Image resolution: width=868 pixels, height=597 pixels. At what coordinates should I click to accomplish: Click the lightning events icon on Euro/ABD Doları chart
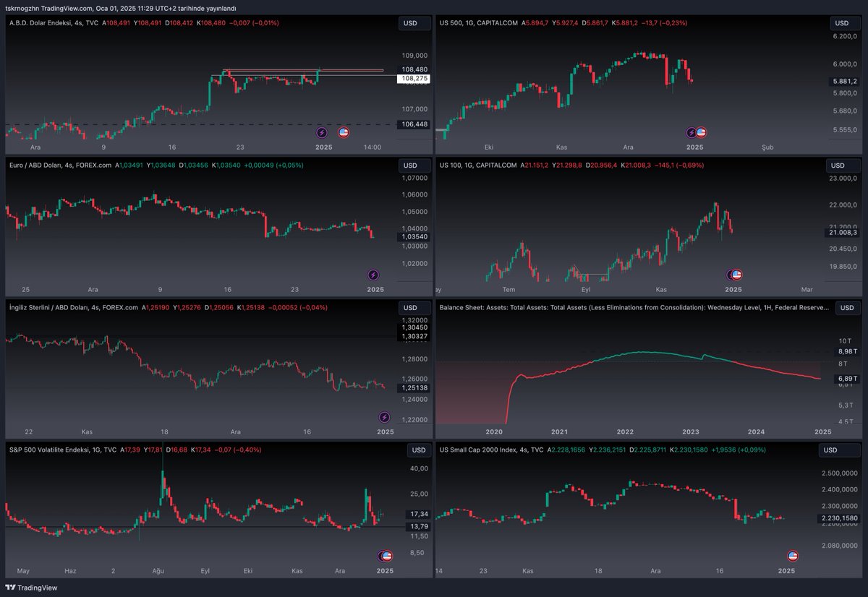click(373, 275)
